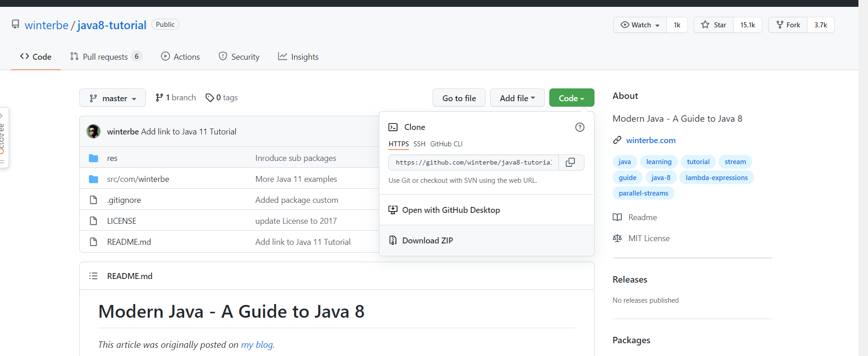
Task: Select the GitHub CLI clone tab
Action: 446,144
